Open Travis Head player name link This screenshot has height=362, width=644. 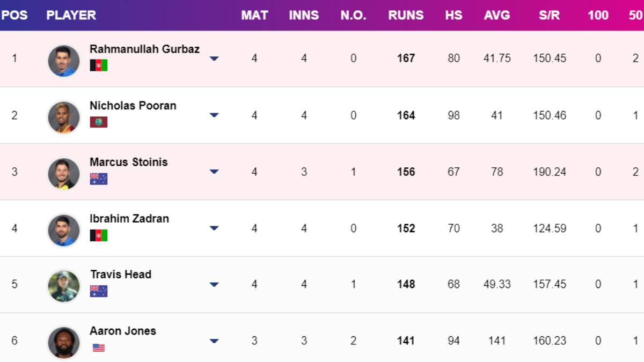pos(121,275)
